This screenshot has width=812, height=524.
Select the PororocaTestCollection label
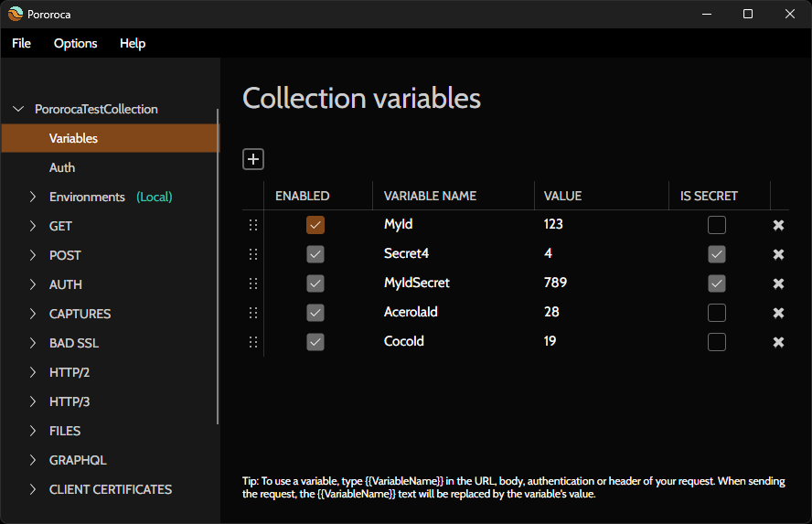pos(96,109)
